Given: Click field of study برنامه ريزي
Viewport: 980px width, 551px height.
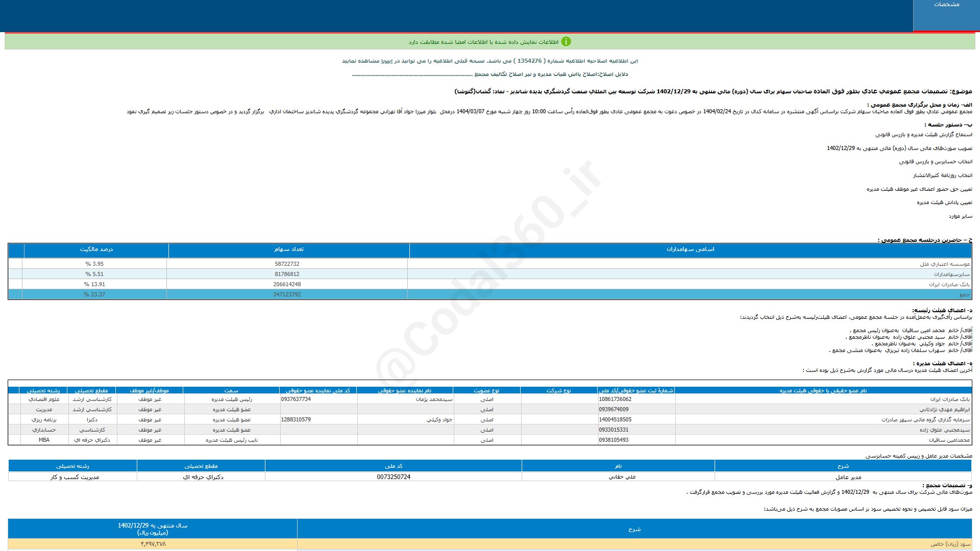Looking at the screenshot, I should [x=44, y=420].
